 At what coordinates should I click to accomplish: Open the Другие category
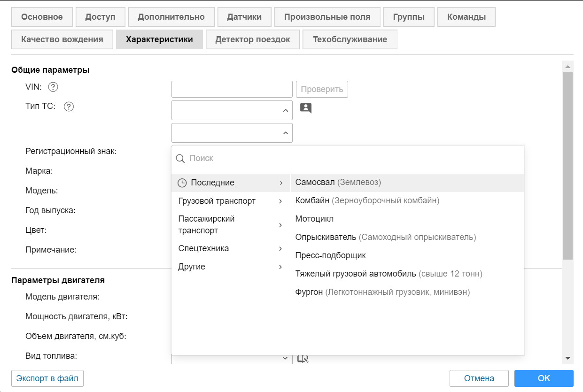[231, 267]
